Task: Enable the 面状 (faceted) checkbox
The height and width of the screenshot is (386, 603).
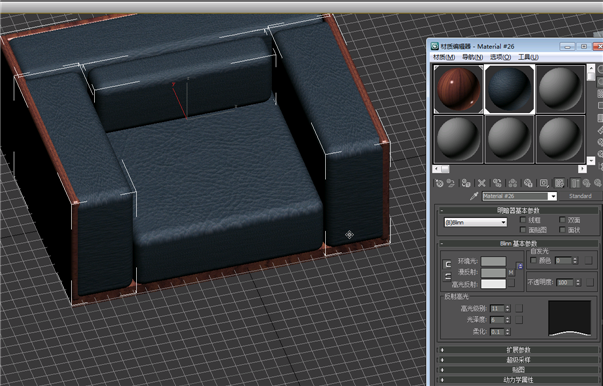Action: [x=562, y=230]
